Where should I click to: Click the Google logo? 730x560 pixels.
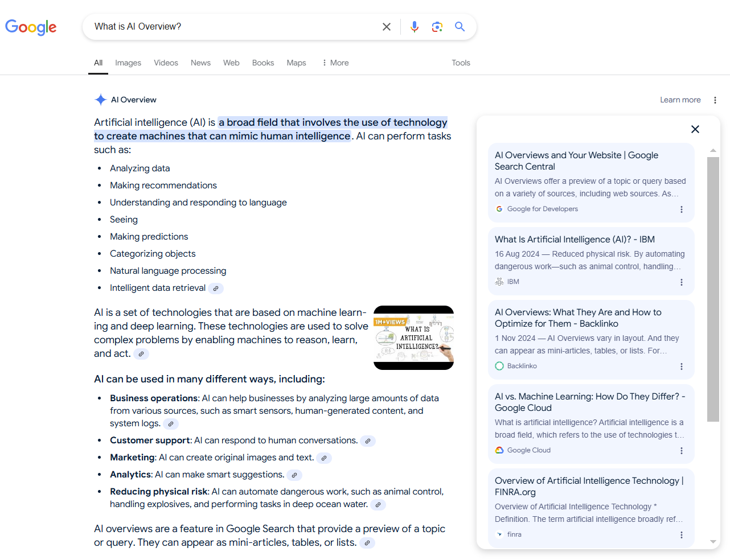31,27
